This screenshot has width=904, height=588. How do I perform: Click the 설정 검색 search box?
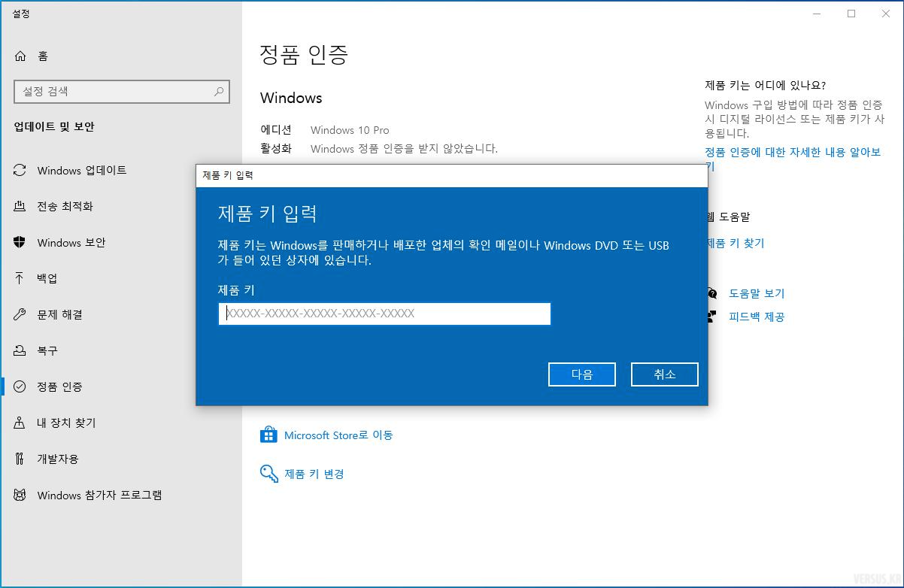coord(122,92)
